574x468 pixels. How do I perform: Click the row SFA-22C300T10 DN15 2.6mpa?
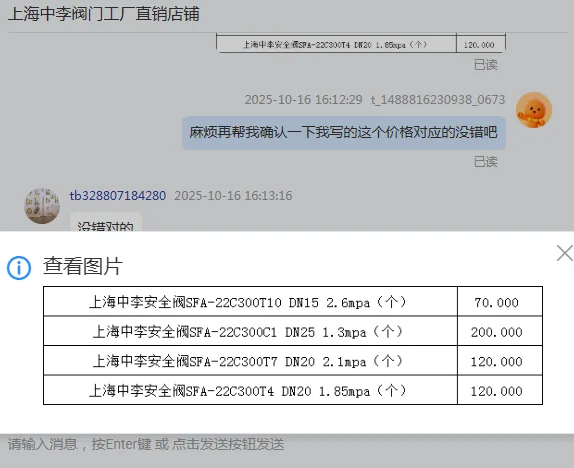(293, 301)
